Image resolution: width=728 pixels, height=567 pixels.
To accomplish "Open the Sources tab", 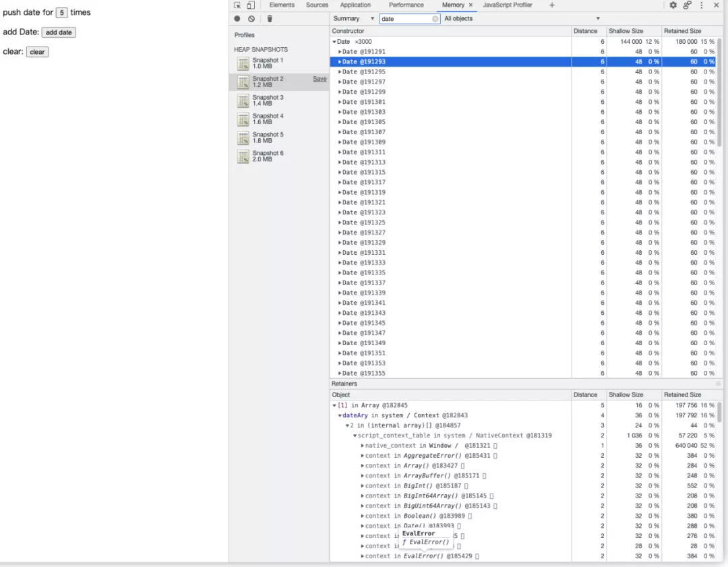I will (x=317, y=5).
